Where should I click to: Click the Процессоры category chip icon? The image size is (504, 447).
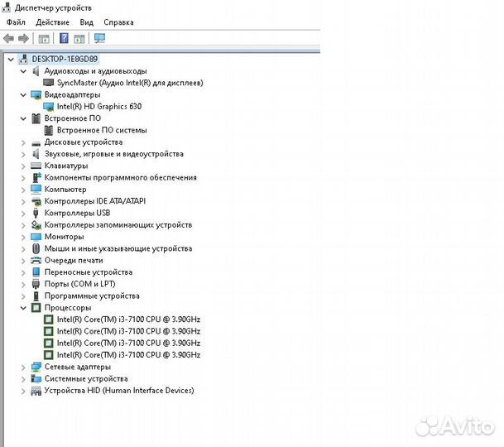36,308
